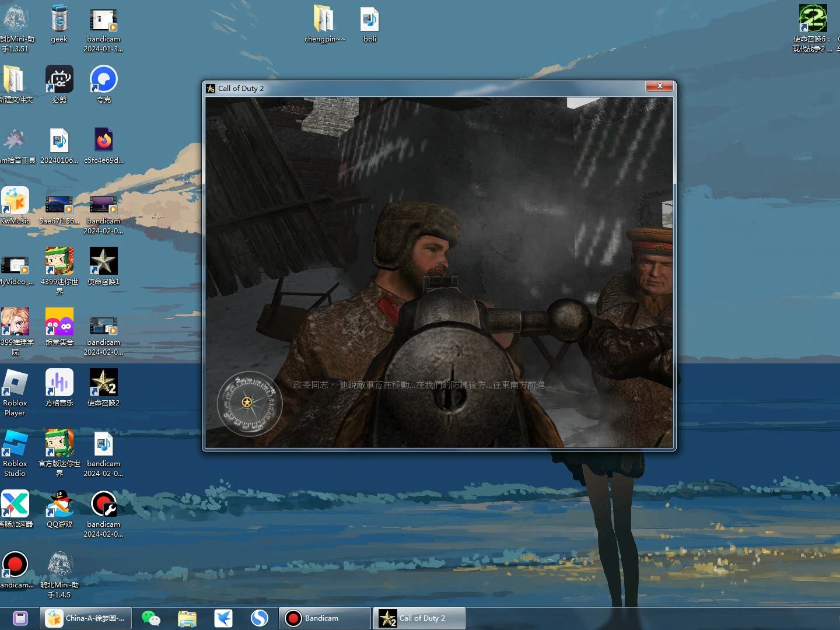Viewport: 840px width, 630px height.
Task: Switch to Bandicam taskbar button
Action: [325, 618]
